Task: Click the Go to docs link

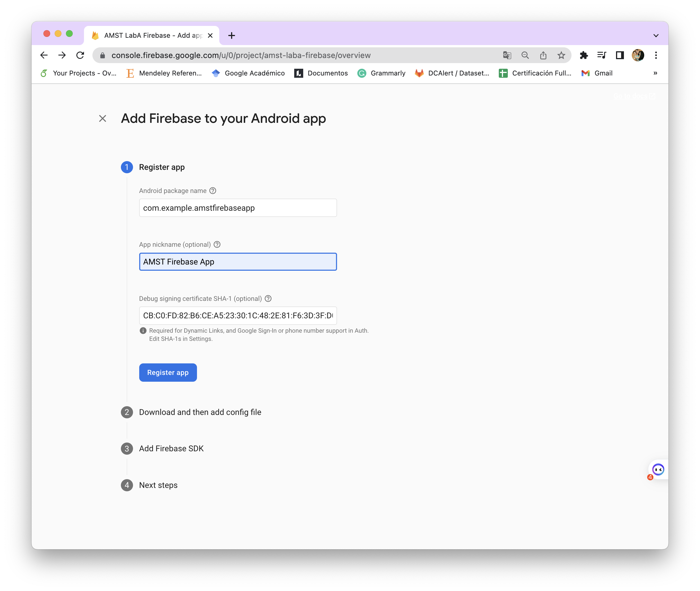Action: pos(634,96)
